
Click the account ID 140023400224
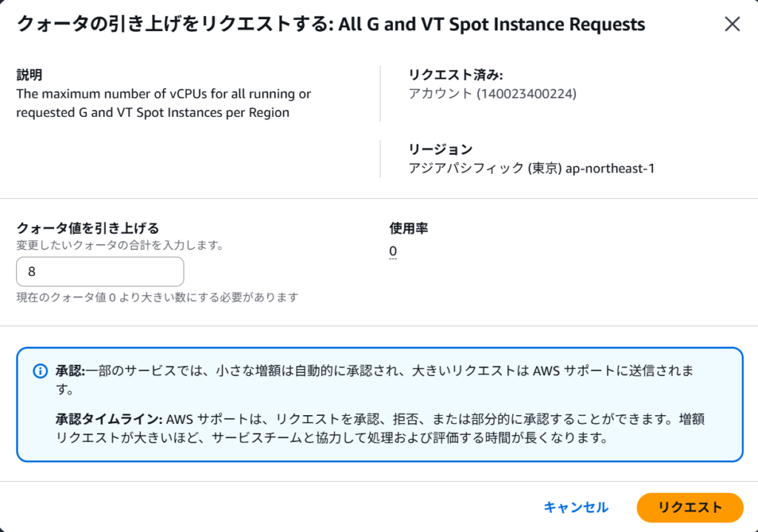492,94
